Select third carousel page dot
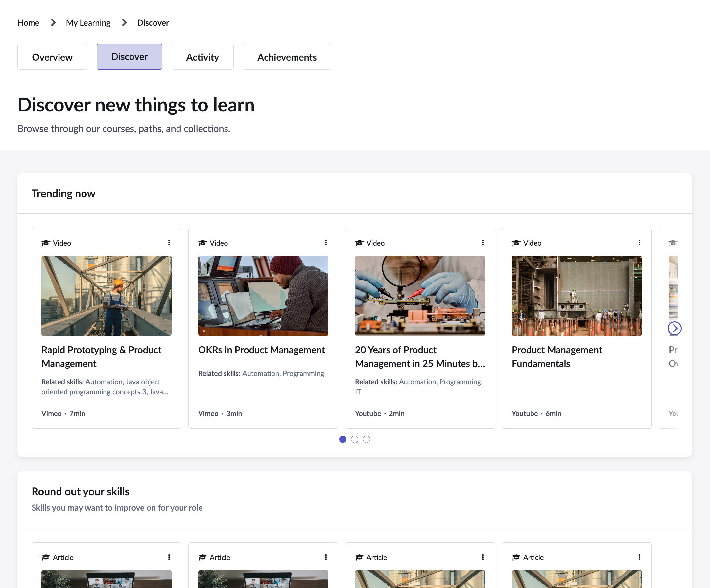This screenshot has width=710, height=588. 367,439
